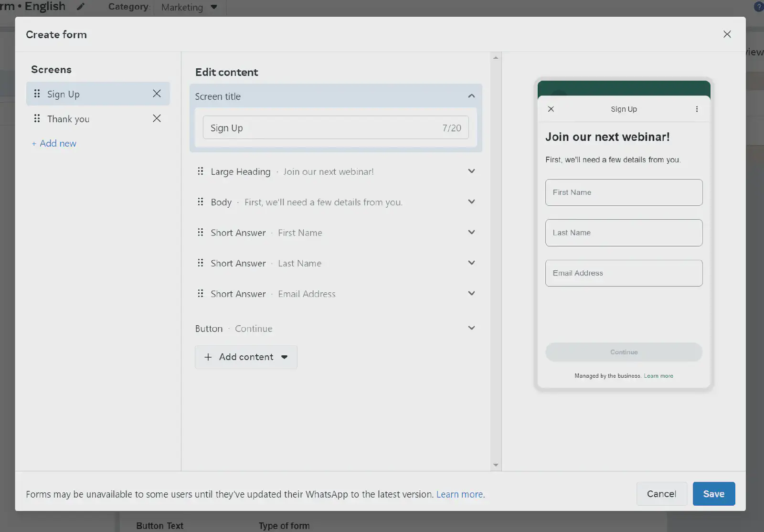Click drag handle for First Name row

pyautogui.click(x=201, y=232)
